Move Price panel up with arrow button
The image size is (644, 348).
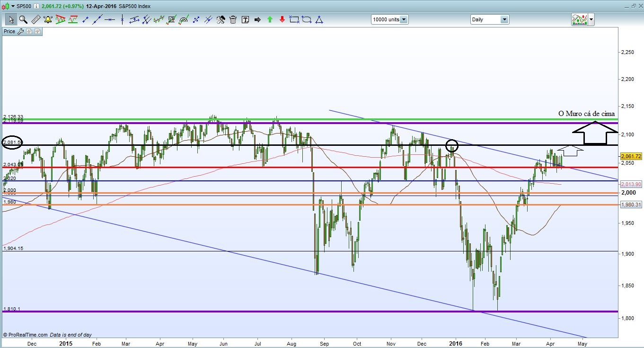[37, 31]
